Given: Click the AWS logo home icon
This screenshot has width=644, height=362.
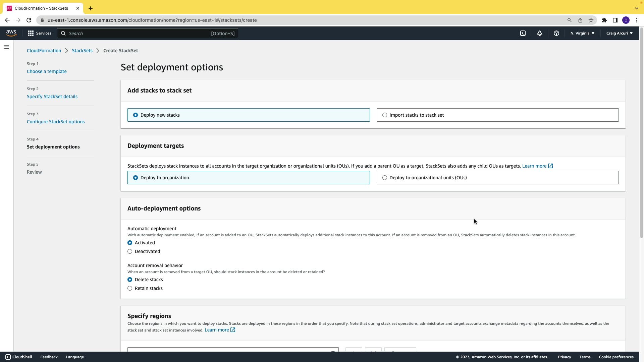Looking at the screenshot, I should coord(11,33).
